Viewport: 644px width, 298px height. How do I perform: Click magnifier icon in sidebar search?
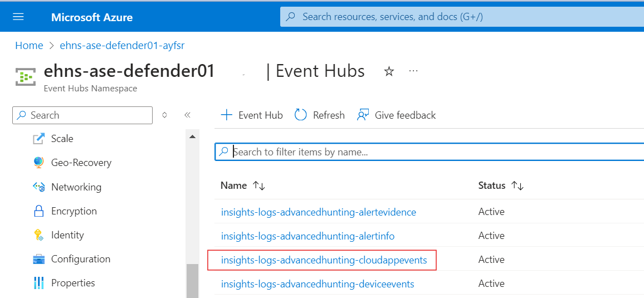click(21, 115)
